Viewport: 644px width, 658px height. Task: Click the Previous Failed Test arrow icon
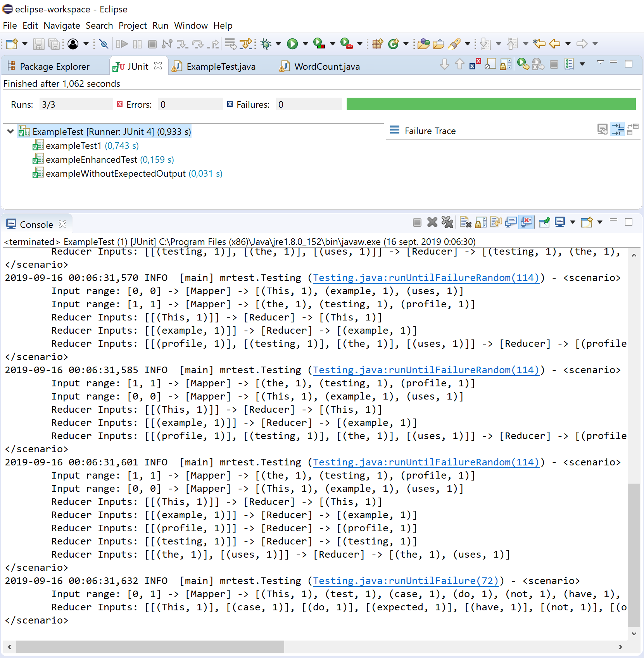(x=460, y=65)
